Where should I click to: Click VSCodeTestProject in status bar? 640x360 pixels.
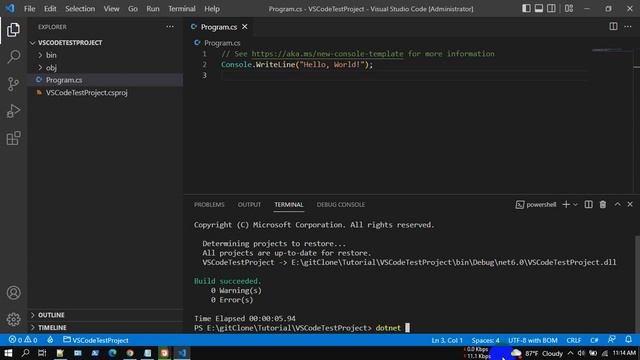pyautogui.click(x=96, y=340)
